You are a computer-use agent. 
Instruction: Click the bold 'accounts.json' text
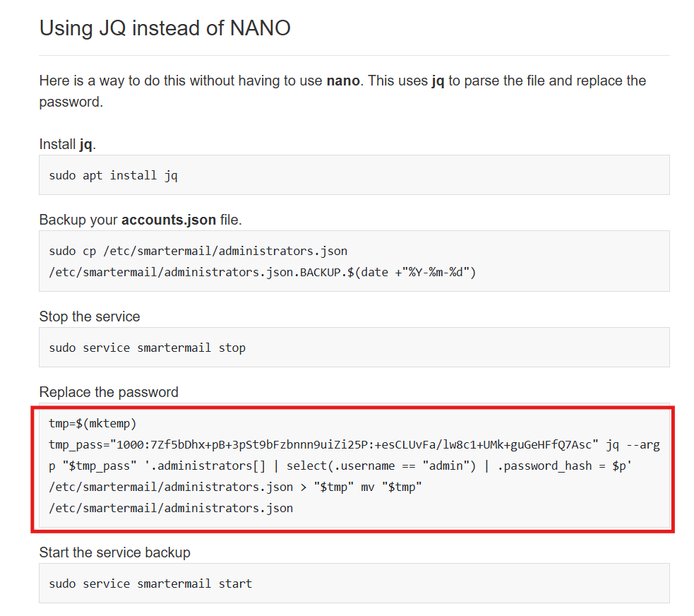pos(168,220)
